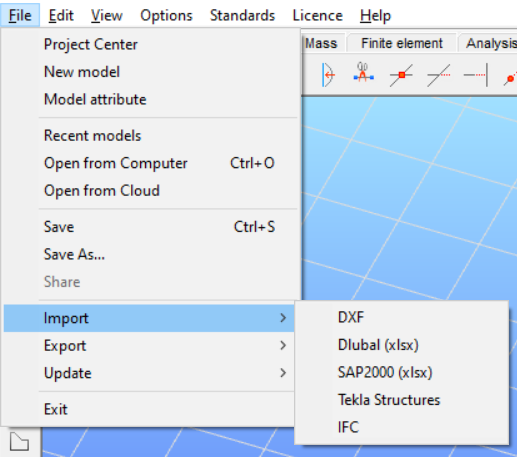Screen dimensions: 517x457
Task: Select Open from Cloud
Action: click(102, 191)
